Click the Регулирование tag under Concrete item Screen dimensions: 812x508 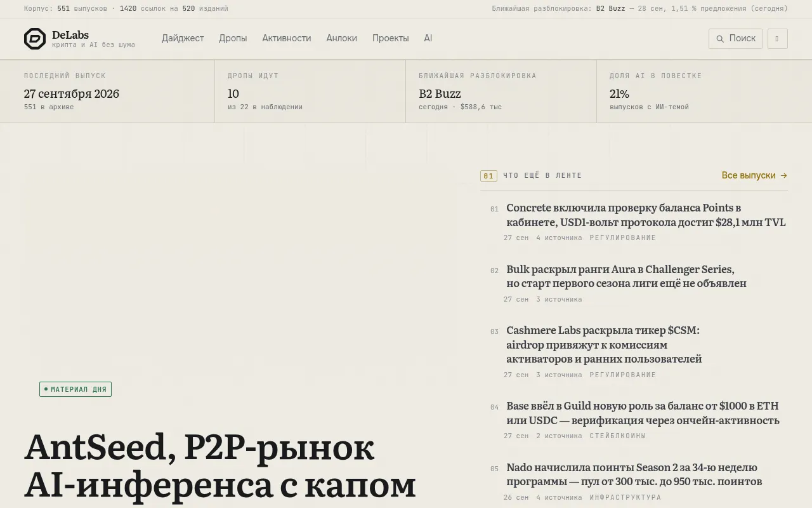coord(623,238)
